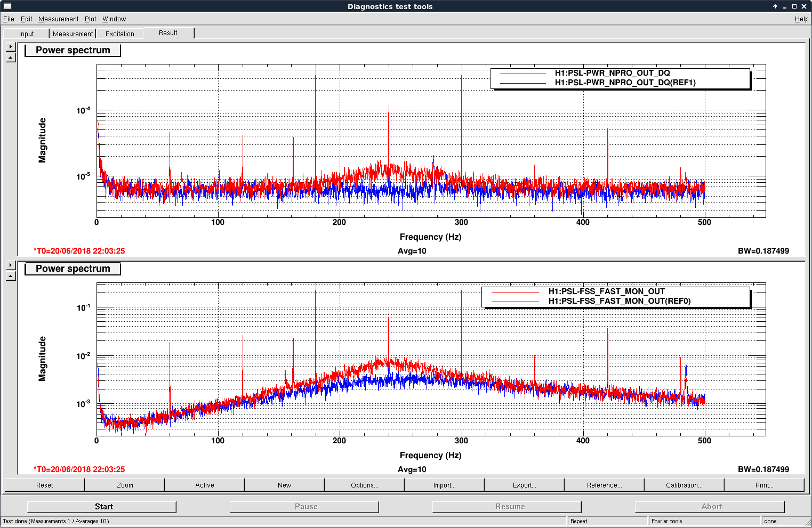Click the up-arrow button beside the bottom plot
Viewport: 812px width, 528px height.
(11, 276)
